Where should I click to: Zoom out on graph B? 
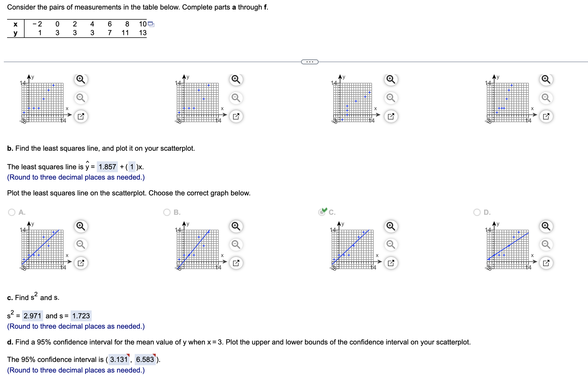[x=236, y=245]
